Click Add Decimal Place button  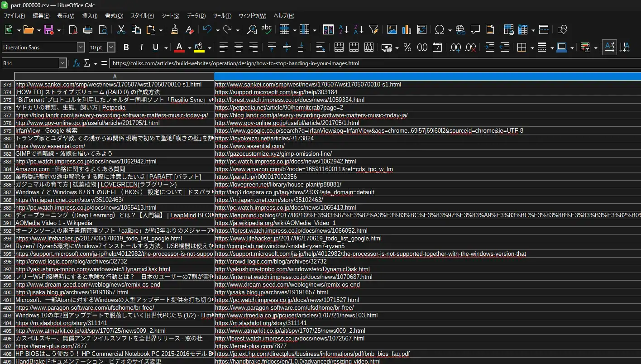pos(455,47)
